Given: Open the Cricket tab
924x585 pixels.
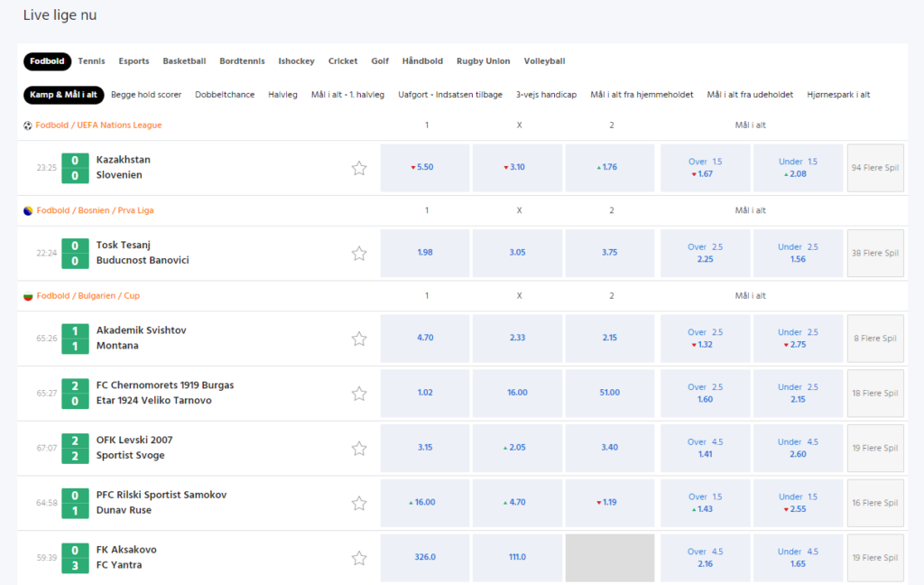Looking at the screenshot, I should coord(343,61).
